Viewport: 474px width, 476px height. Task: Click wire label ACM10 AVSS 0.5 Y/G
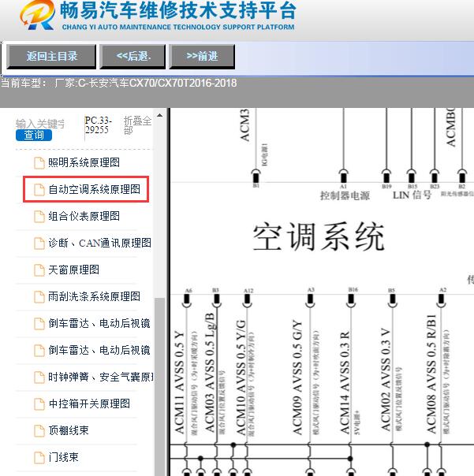point(241,377)
